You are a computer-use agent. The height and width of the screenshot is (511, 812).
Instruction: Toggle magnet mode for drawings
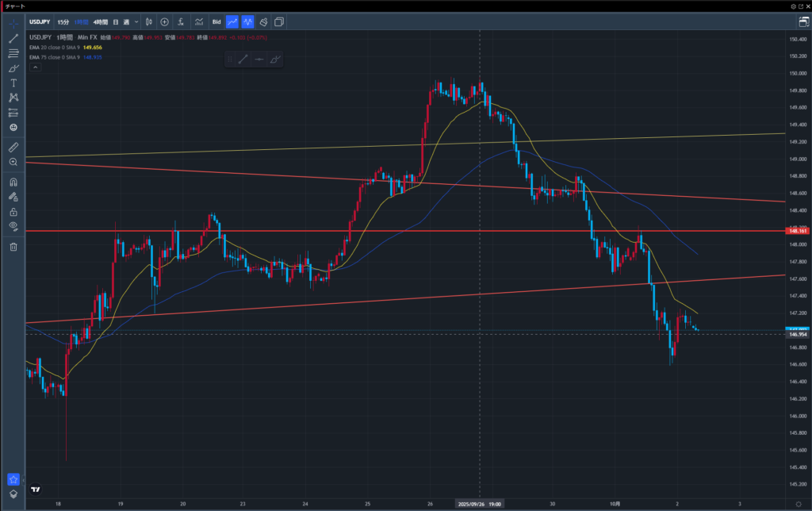point(13,182)
